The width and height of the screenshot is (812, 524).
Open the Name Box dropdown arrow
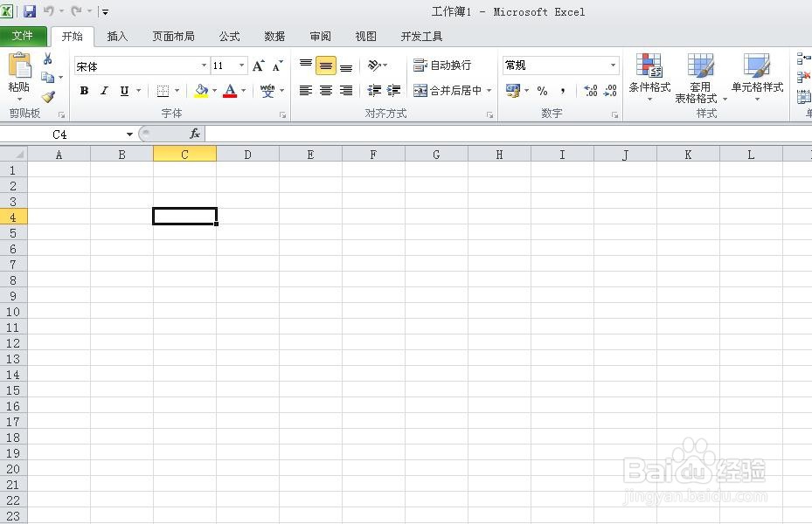point(129,134)
